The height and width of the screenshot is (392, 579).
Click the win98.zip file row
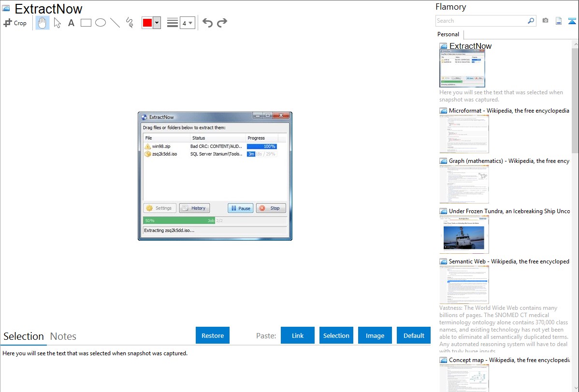[x=215, y=146]
